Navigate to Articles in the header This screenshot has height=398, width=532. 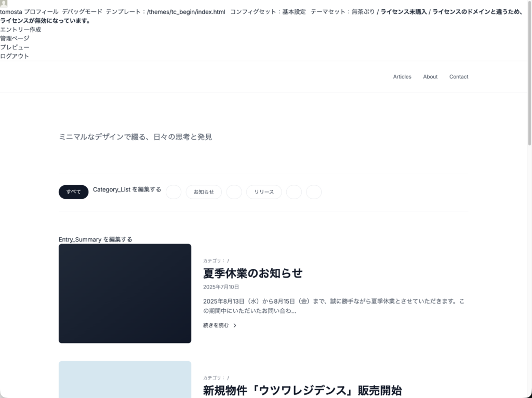click(402, 77)
